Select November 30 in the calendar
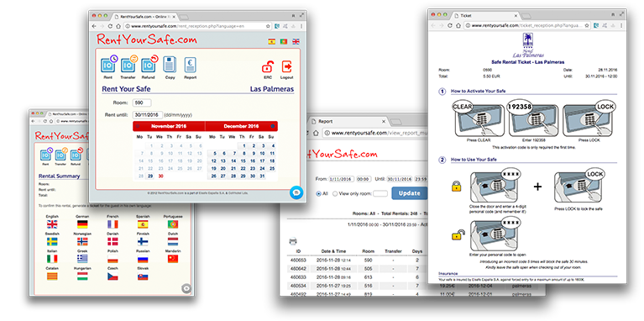Image resolution: width=644 pixels, height=321 pixels. 160,176
